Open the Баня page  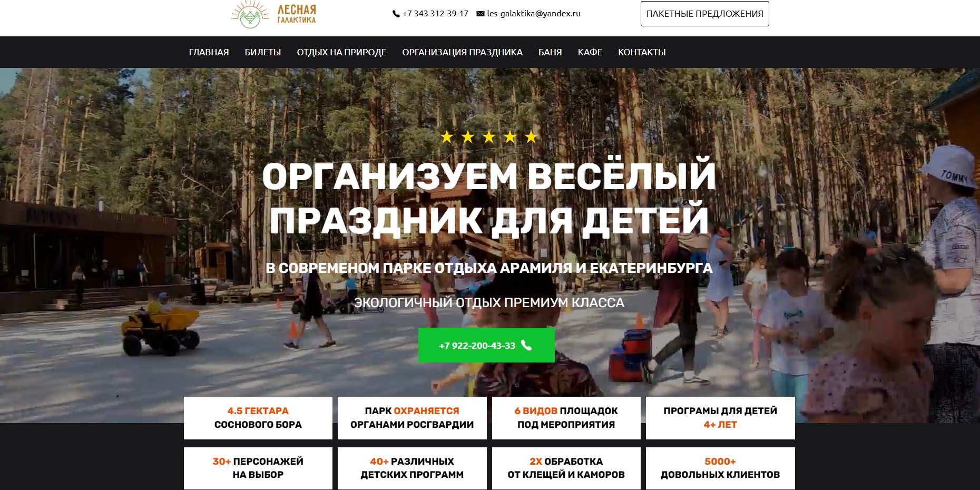coord(550,52)
